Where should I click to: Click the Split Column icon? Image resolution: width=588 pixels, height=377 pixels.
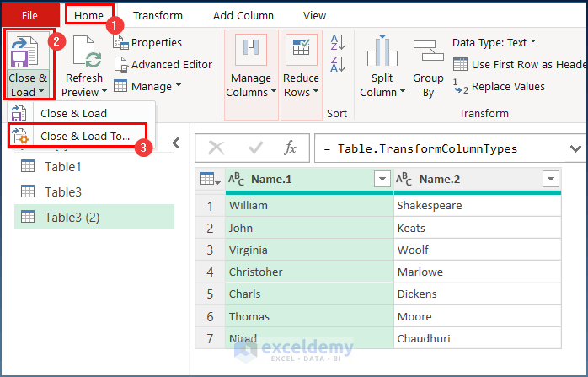(382, 51)
